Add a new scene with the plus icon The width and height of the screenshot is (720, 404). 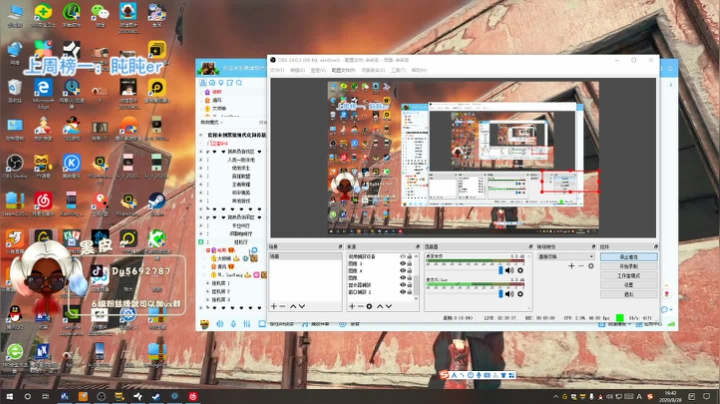(x=274, y=306)
